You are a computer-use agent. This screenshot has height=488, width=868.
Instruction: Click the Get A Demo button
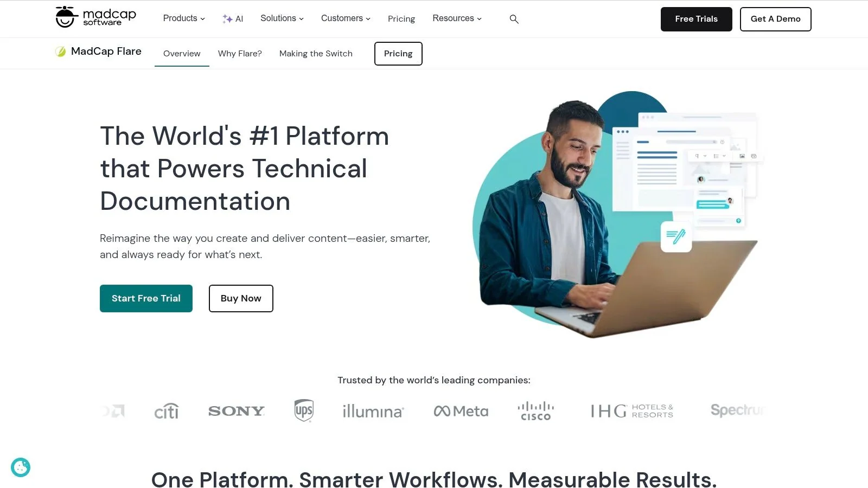[x=776, y=19]
